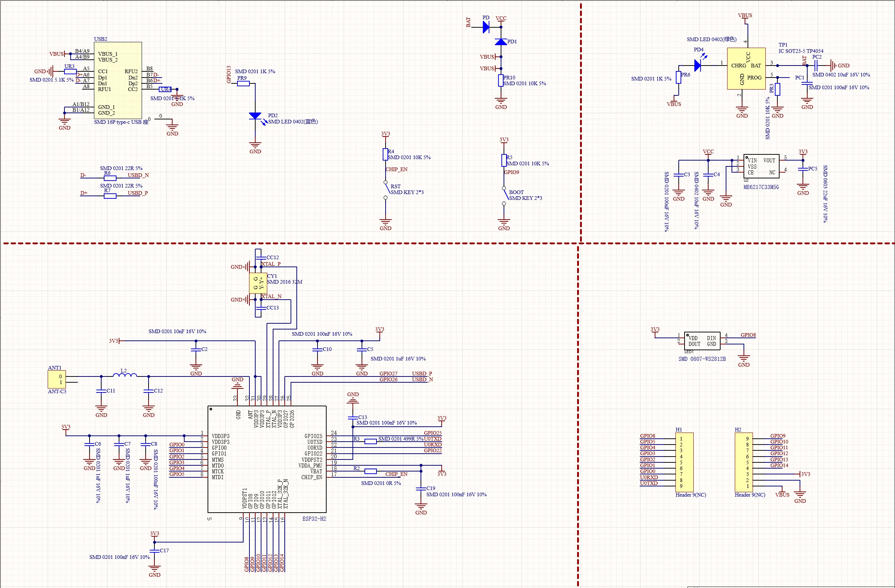Click the PD1 diode symbol
The image size is (895, 588).
click(x=501, y=42)
